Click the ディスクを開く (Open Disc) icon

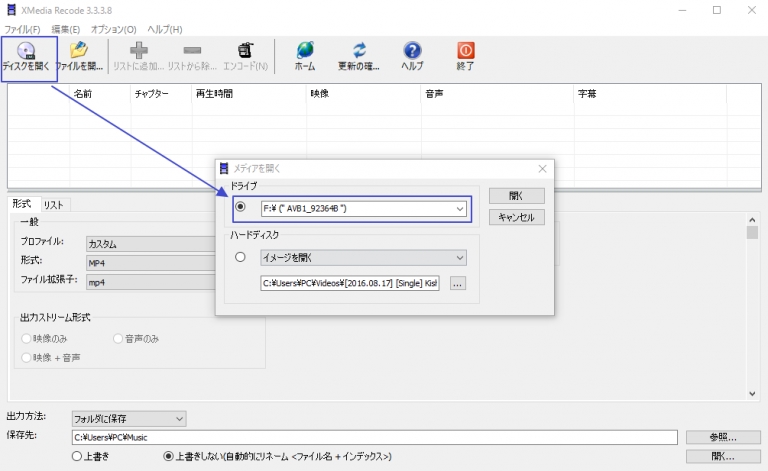coord(27,50)
